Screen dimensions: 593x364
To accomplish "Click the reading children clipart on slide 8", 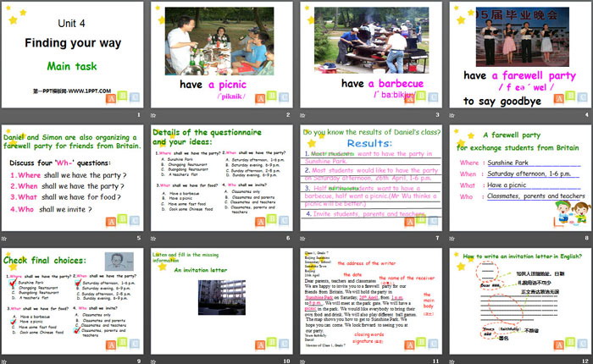I will coord(567,214).
